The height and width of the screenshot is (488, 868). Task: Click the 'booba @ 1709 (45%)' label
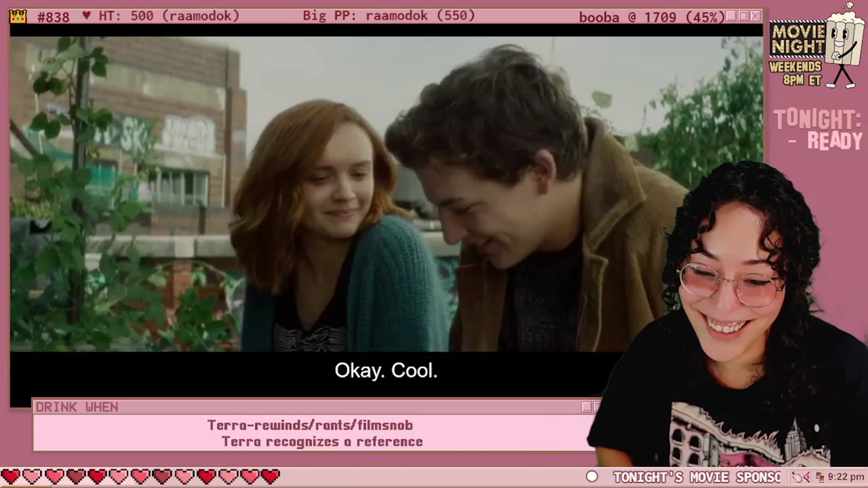652,17
